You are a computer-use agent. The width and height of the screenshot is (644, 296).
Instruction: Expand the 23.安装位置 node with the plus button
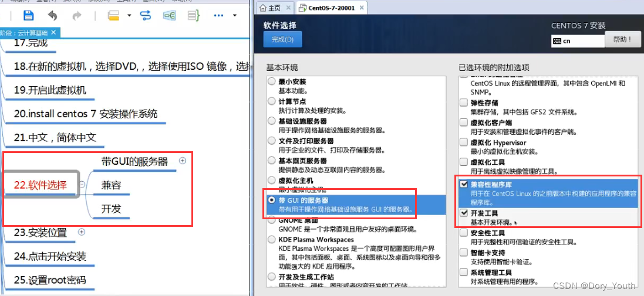click(82, 232)
